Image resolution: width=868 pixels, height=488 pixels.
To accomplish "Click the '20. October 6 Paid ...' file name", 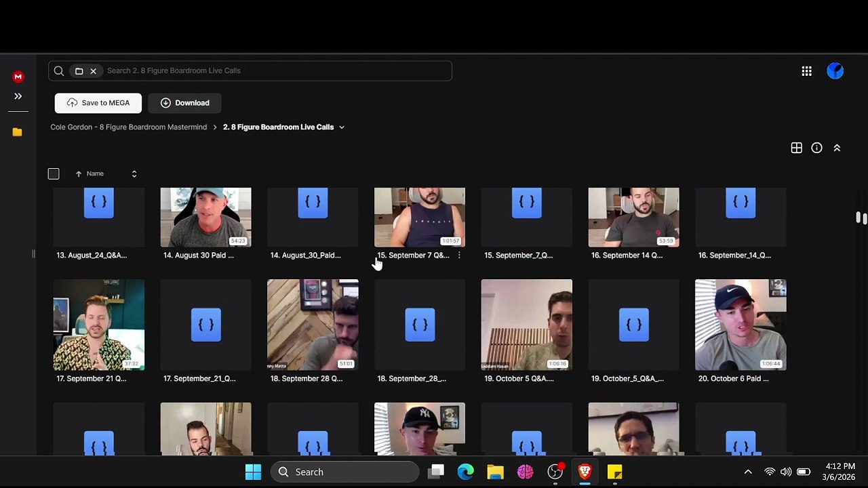I will click(x=734, y=379).
